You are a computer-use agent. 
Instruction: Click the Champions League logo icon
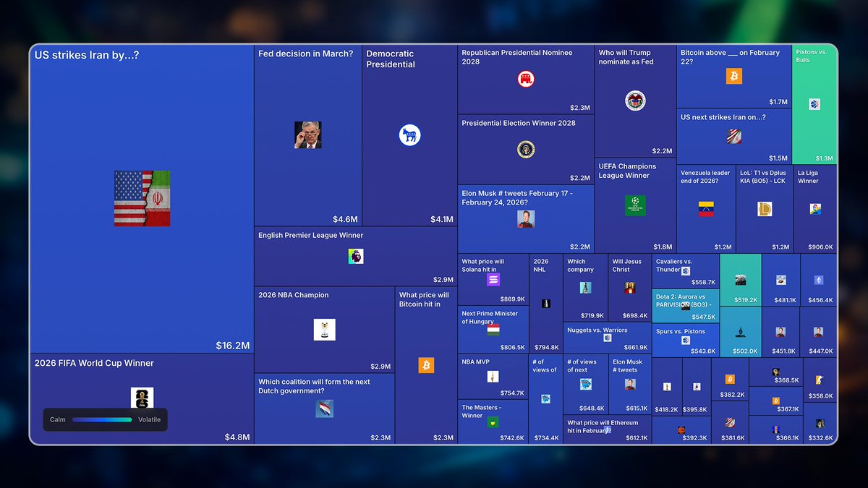(x=635, y=206)
